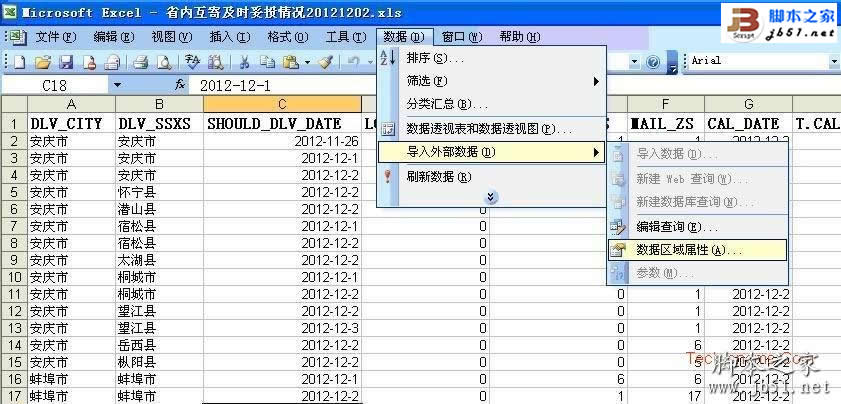Click the Research binoculars-book icon

pos(215,62)
